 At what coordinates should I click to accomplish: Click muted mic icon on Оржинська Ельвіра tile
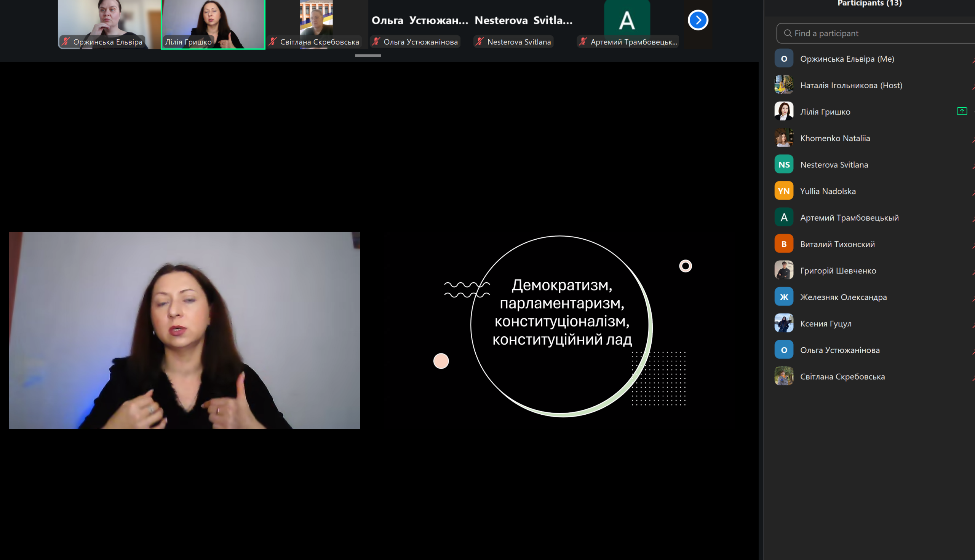pos(66,41)
